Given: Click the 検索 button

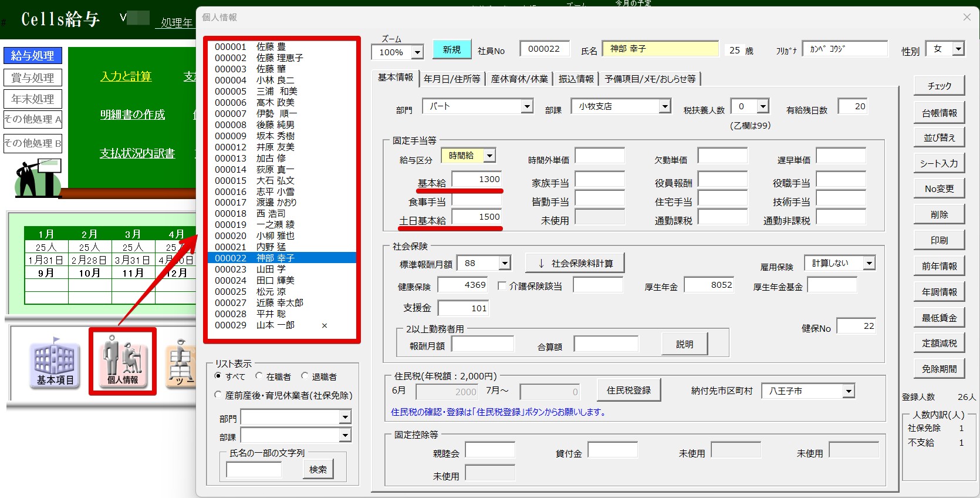Looking at the screenshot, I should pyautogui.click(x=318, y=469).
